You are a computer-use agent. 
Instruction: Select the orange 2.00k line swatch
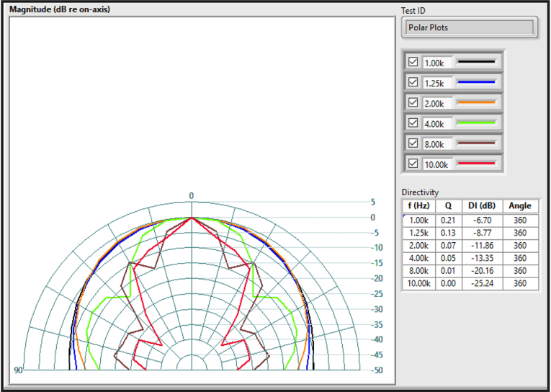point(476,102)
